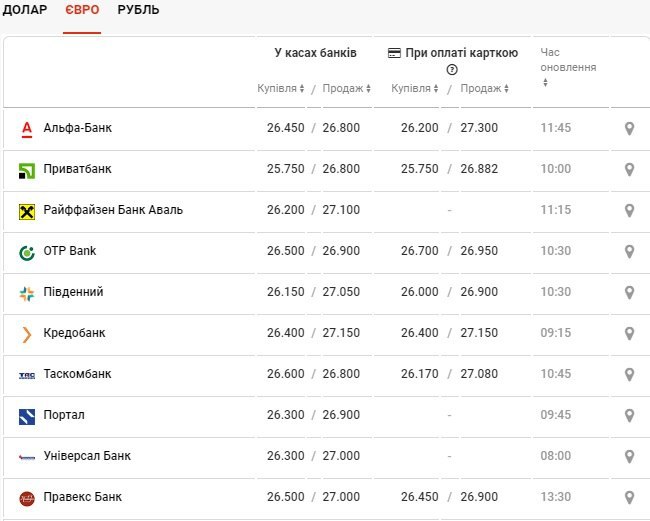Click the Кредобанк logo icon
Viewport: 650px width, 521px height.
click(x=27, y=334)
